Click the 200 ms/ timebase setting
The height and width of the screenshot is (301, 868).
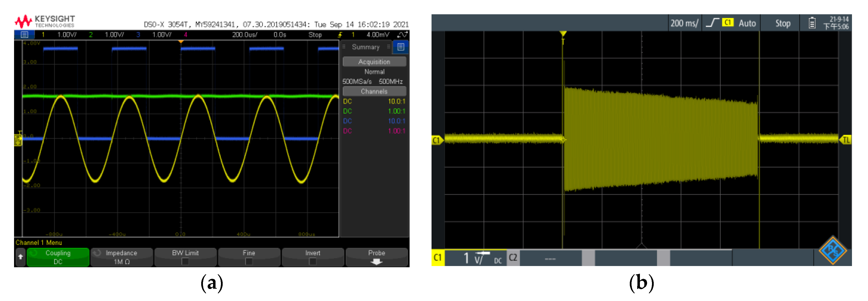(684, 23)
